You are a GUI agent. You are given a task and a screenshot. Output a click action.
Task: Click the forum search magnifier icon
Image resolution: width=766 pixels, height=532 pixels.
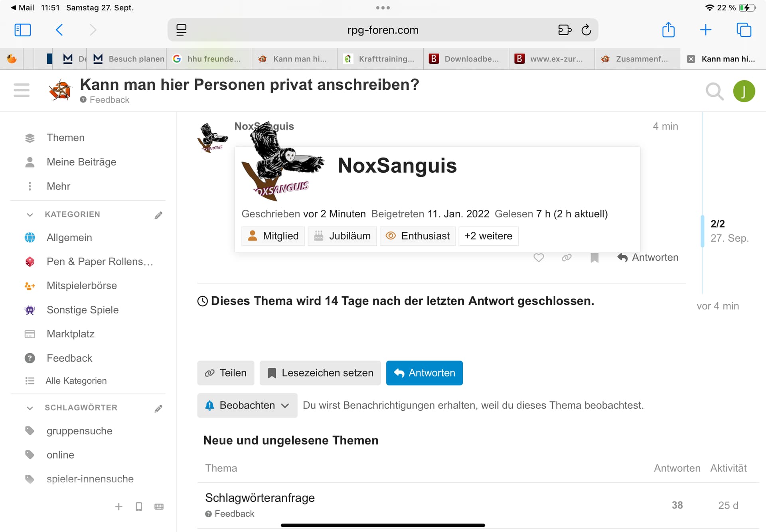pos(714,91)
